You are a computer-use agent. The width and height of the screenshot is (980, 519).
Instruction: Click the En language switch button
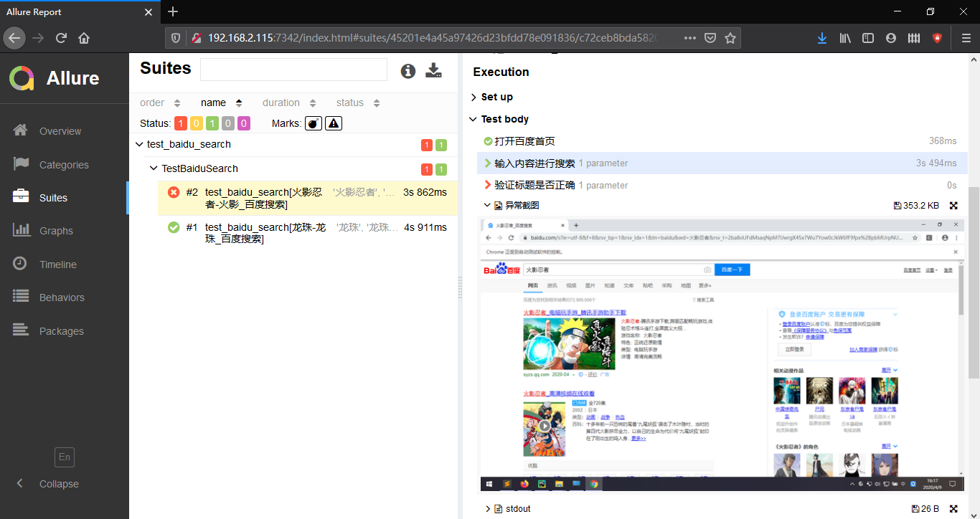click(65, 457)
